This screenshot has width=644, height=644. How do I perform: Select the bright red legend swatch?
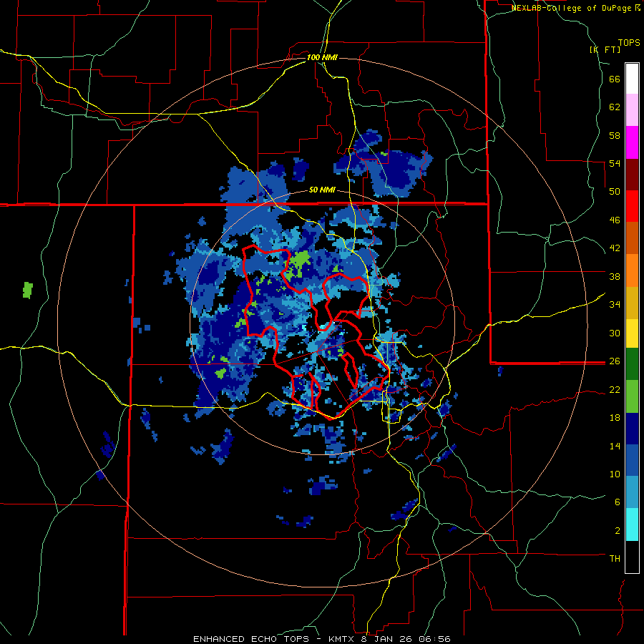(x=632, y=206)
